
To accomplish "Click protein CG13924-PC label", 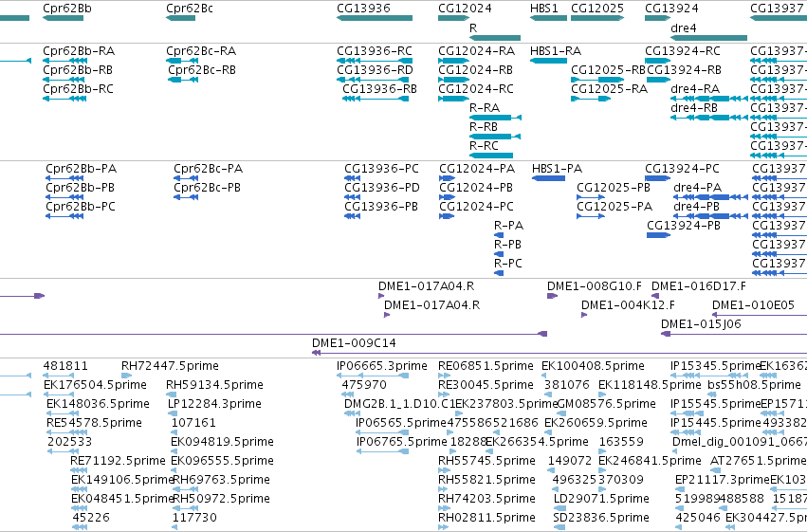I will point(683,169).
